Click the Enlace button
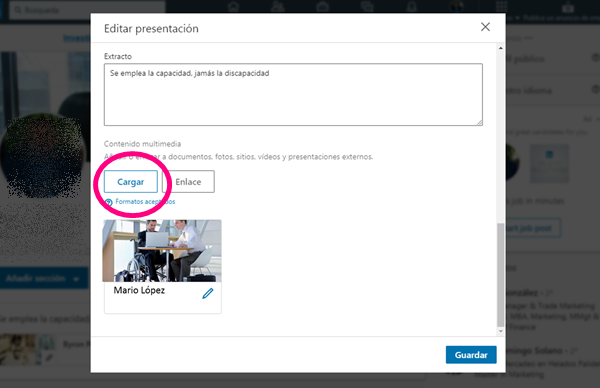Image resolution: width=600 pixels, height=388 pixels. (188, 182)
